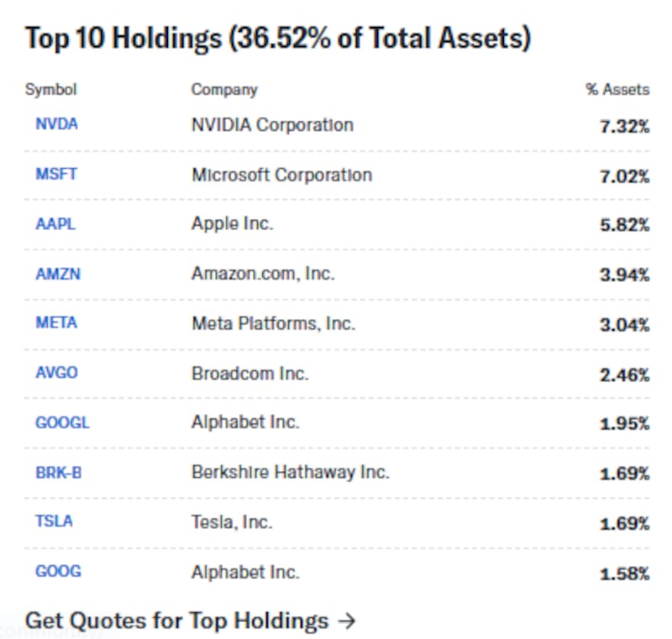
Task: Open the AAPL stock quote link
Action: pyautogui.click(x=55, y=224)
